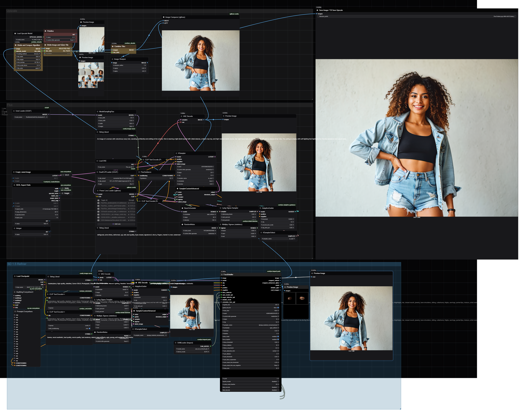Click the Image Comparer (rgthree) title icon

coord(164,17)
